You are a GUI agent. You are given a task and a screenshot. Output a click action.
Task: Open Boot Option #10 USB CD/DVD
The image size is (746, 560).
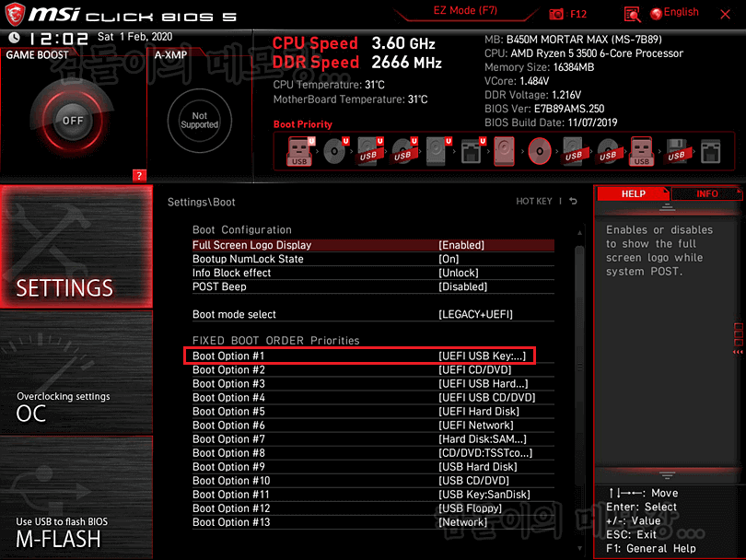tap(373, 481)
